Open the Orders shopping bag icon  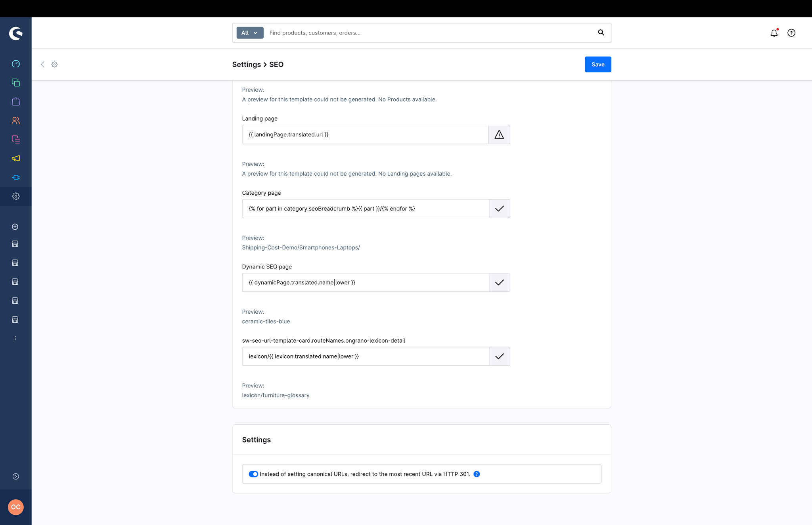coord(16,102)
